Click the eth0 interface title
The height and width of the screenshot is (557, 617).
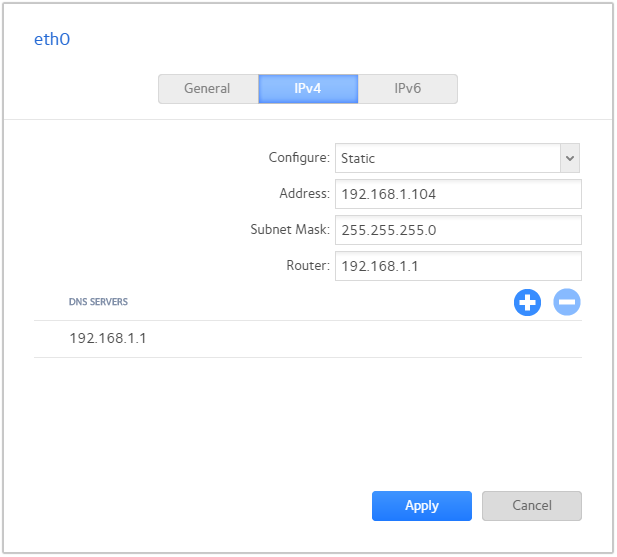pos(53,40)
